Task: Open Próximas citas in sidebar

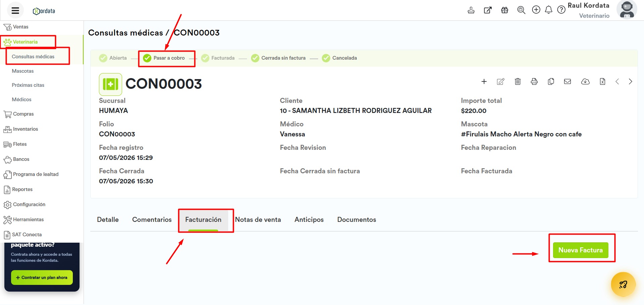Action: point(28,85)
